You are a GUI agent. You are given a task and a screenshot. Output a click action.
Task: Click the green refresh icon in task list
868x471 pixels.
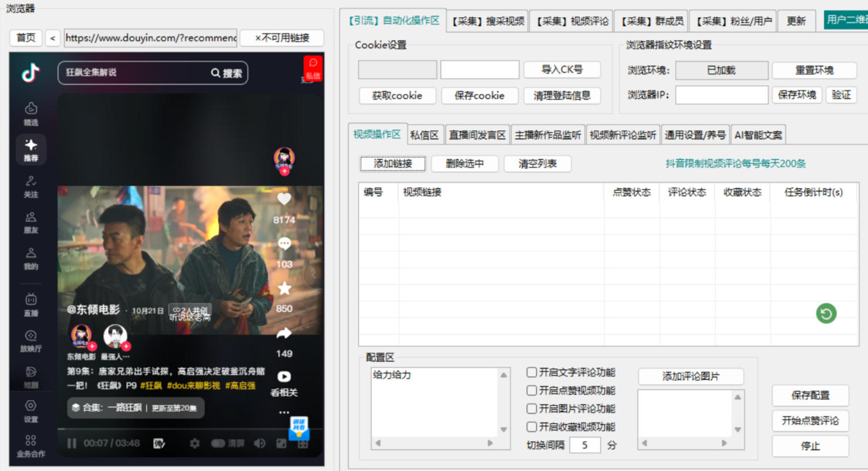(x=826, y=314)
